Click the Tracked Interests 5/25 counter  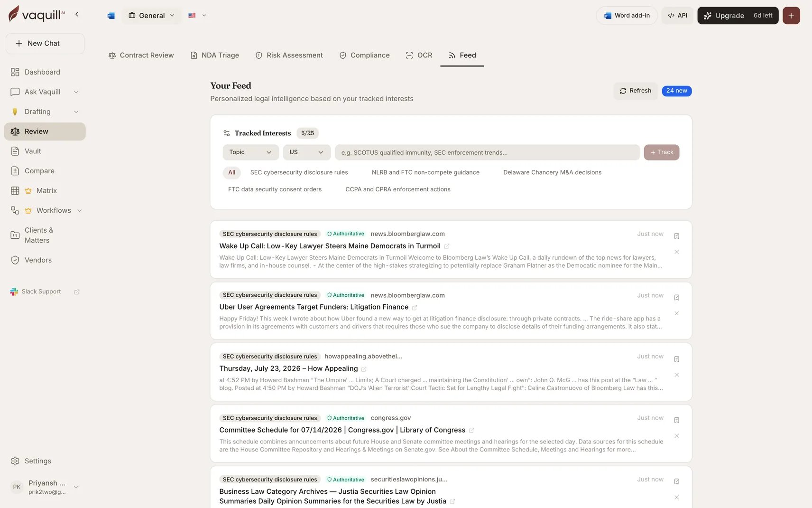[x=307, y=133]
